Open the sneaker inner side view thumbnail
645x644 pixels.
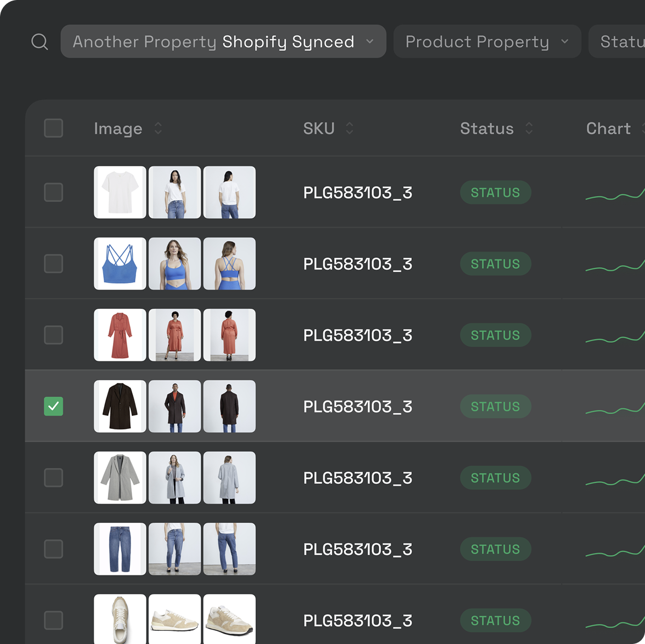click(x=175, y=619)
